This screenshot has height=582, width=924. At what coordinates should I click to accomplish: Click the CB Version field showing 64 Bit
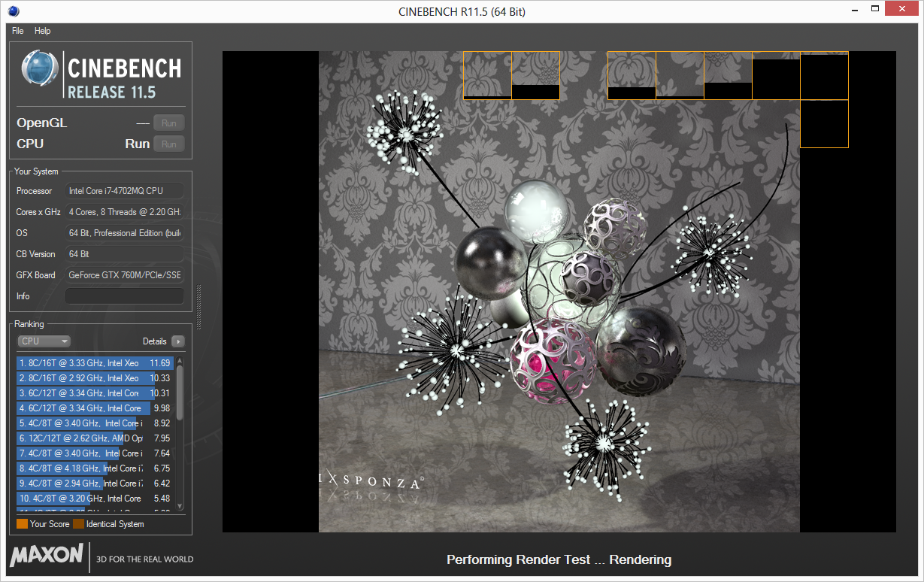point(125,254)
